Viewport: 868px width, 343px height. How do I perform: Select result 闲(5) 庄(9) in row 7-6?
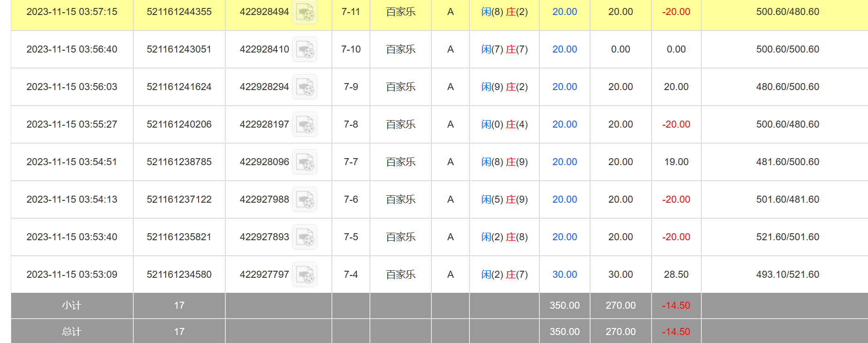coord(504,199)
